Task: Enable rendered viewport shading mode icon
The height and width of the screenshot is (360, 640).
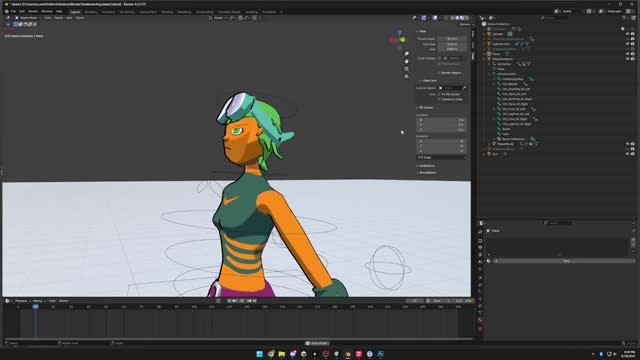Action: (466, 18)
